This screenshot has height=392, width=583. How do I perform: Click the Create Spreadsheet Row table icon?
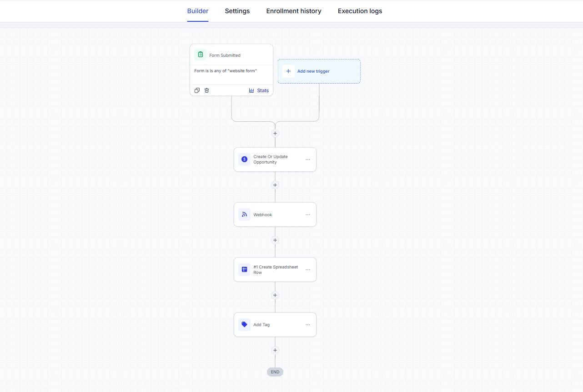coord(244,269)
